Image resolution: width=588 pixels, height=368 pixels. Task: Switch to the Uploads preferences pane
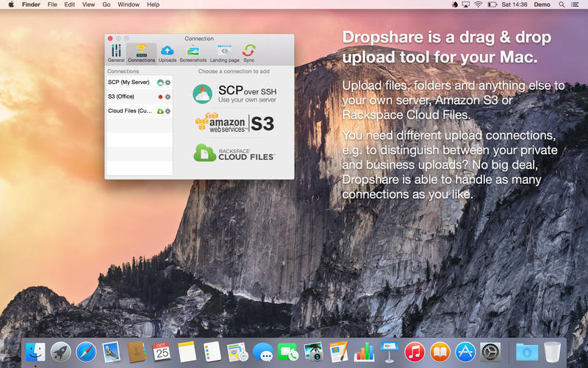tap(168, 52)
